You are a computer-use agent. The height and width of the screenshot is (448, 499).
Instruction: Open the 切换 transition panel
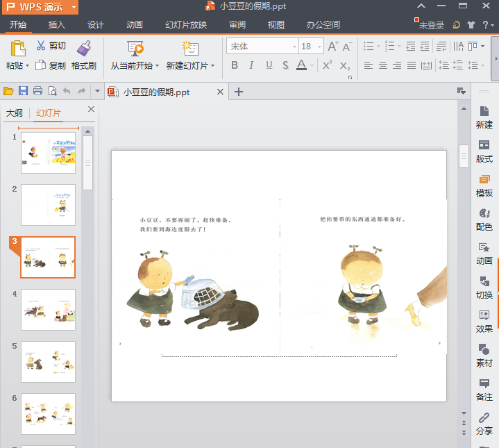(x=484, y=281)
